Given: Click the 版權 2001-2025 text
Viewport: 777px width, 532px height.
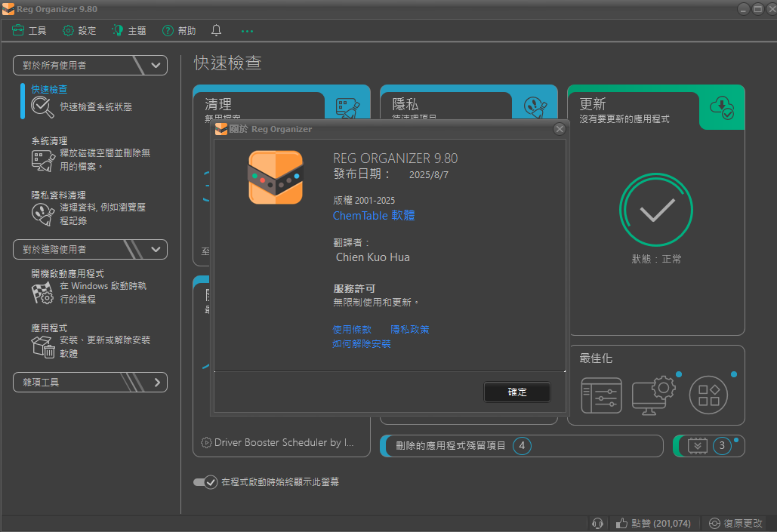Looking at the screenshot, I should (x=364, y=200).
